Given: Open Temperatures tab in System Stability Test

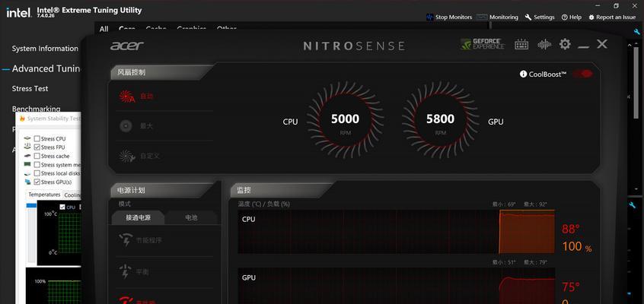Looking at the screenshot, I should [x=44, y=195].
